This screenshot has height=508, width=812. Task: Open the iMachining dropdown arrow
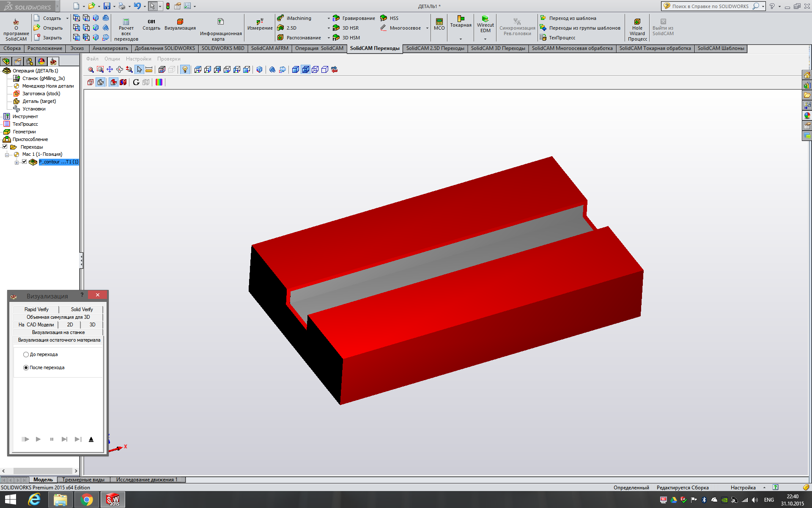point(329,18)
